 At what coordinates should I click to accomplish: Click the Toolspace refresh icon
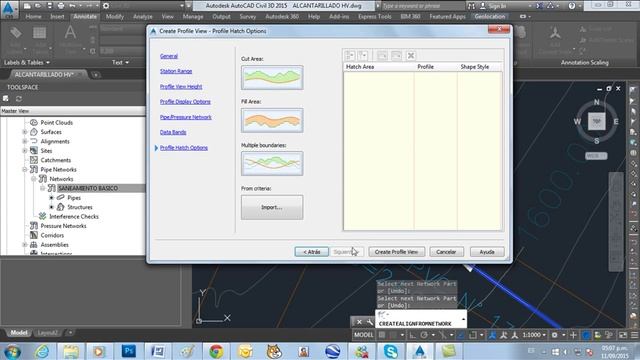coord(19,99)
